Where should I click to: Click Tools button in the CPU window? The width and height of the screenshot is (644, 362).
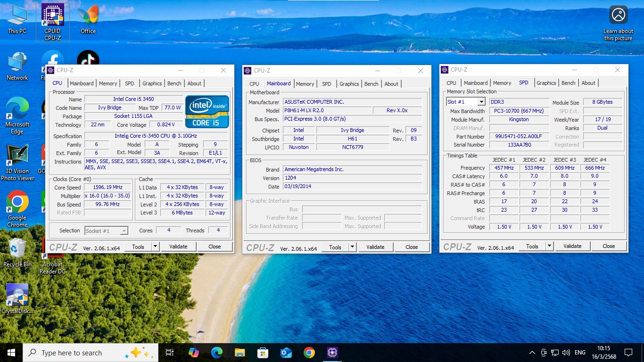tap(138, 247)
